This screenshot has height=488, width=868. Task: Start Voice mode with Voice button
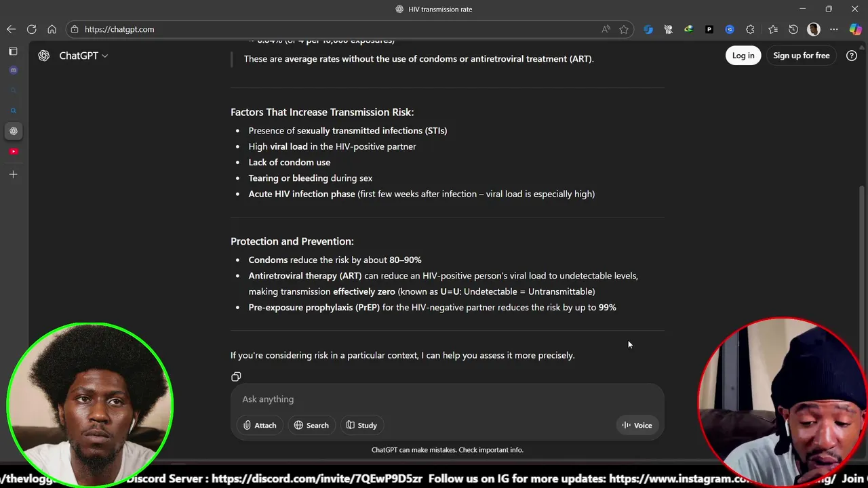637,425
